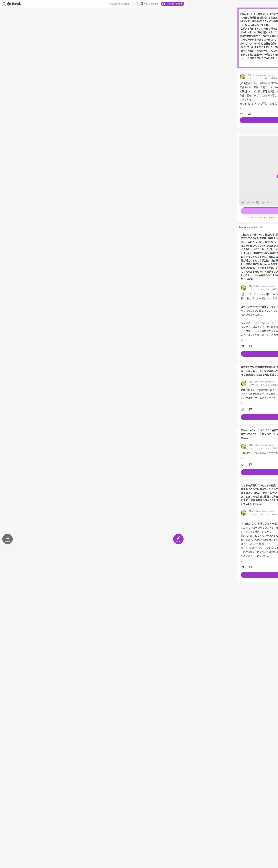This screenshot has width=278, height=868.
Task: Click the "7h" timestamp
Action: pos(242,458)
